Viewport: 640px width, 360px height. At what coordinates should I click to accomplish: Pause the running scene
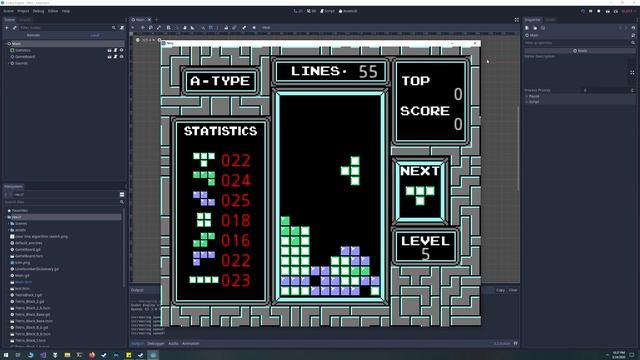click(x=591, y=11)
